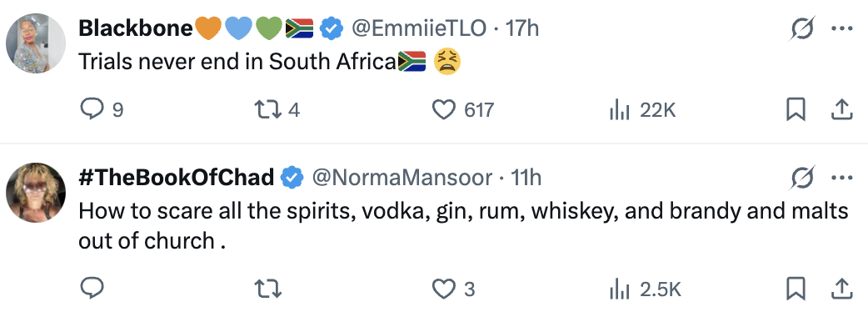868x312 pixels.
Task: Bookmark #TheBookOfChad's tweet
Action: [796, 288]
